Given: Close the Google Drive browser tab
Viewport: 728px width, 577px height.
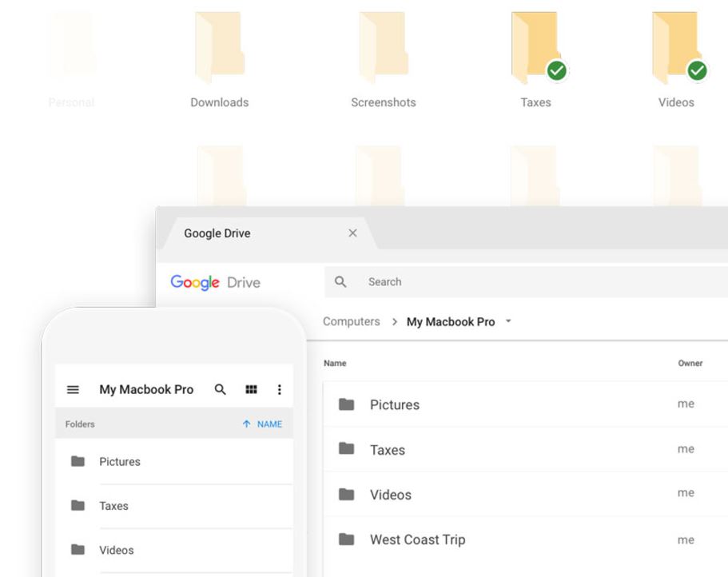Looking at the screenshot, I should point(353,233).
